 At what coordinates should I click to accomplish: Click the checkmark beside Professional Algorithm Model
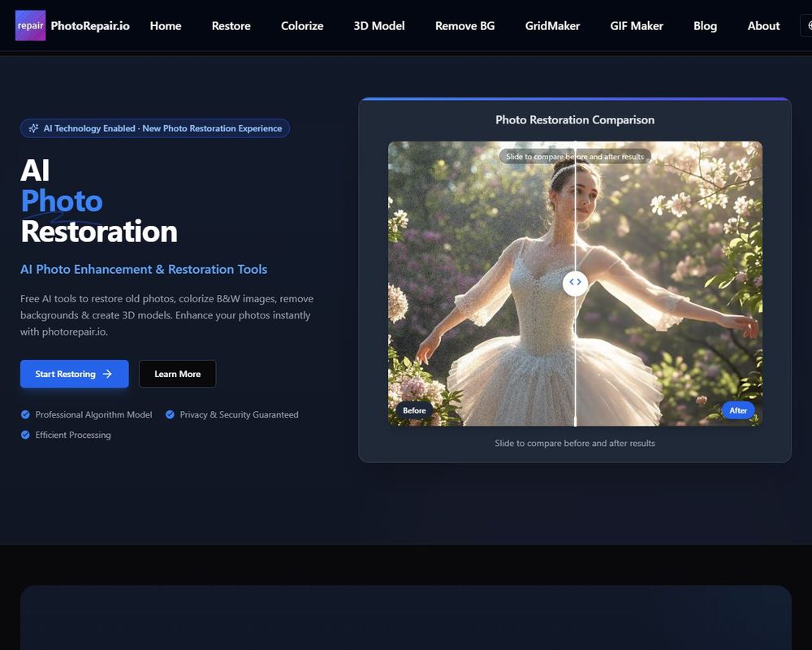pos(25,414)
